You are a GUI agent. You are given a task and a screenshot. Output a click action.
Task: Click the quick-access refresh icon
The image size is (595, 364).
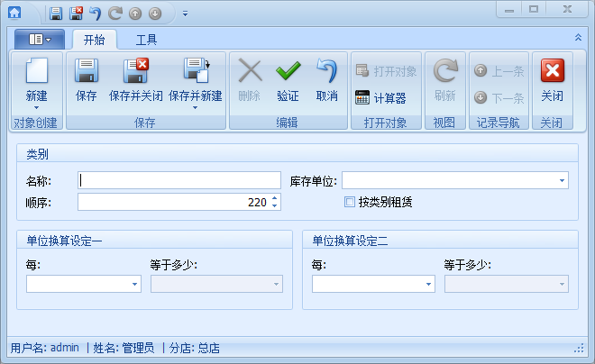click(115, 14)
